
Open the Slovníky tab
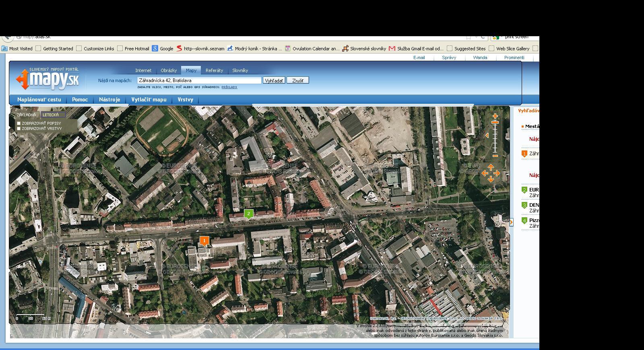(240, 70)
